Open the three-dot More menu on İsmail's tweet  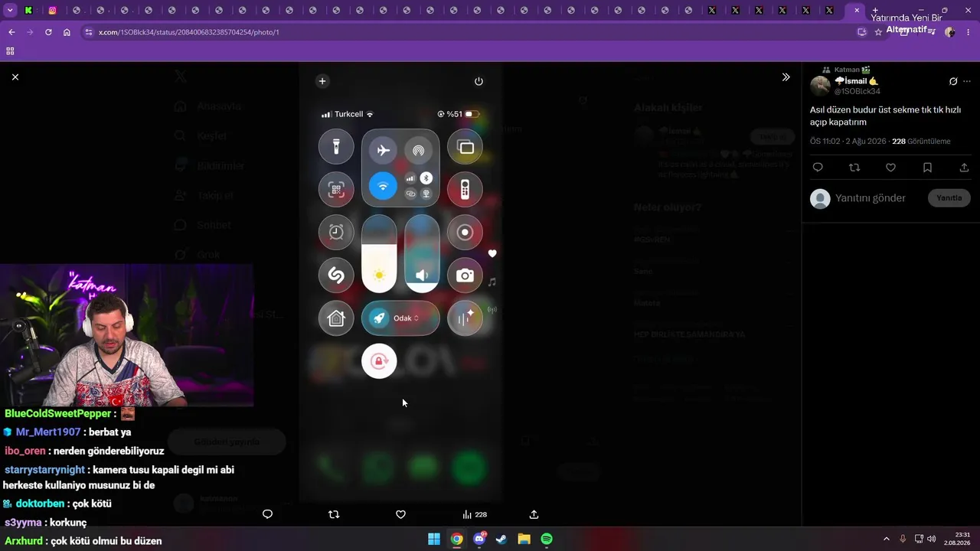[x=967, y=81]
